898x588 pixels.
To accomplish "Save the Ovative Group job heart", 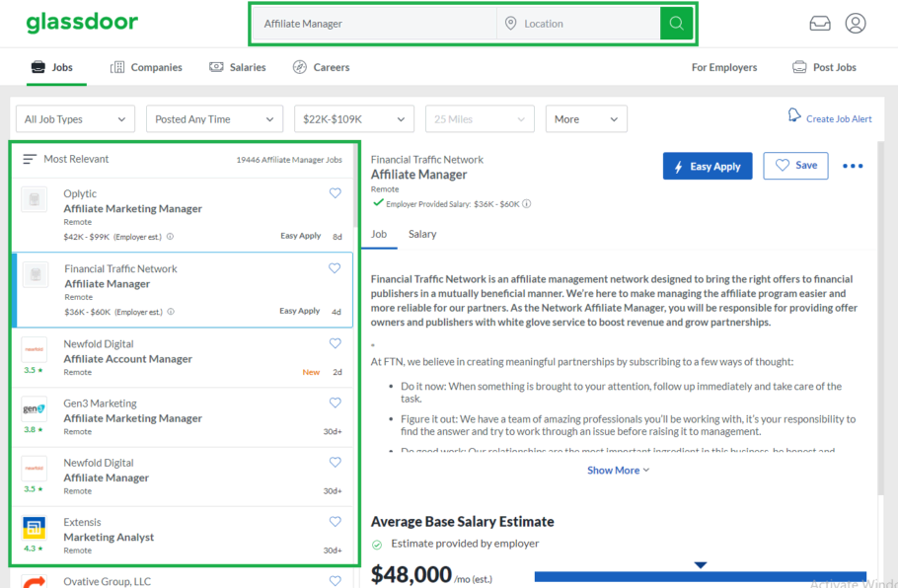I will 336,580.
